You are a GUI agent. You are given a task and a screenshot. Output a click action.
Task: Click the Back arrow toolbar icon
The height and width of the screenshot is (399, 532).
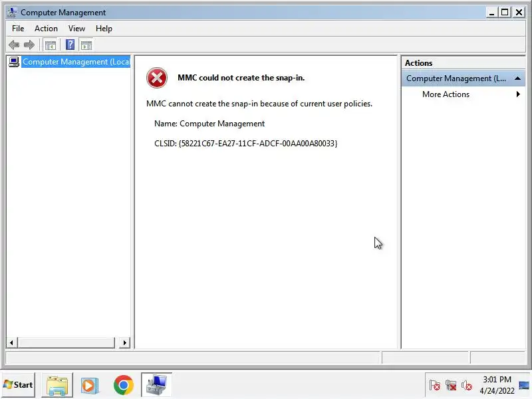pyautogui.click(x=14, y=45)
